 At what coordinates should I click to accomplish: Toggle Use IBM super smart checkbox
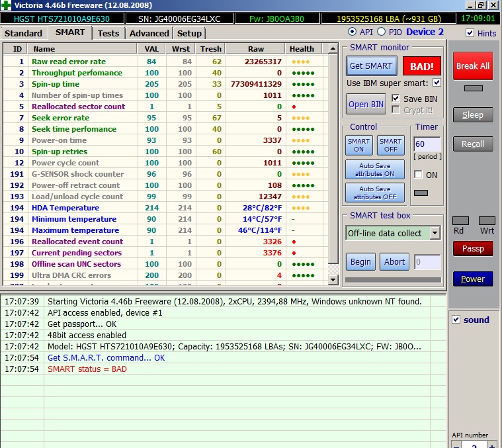pos(437,83)
